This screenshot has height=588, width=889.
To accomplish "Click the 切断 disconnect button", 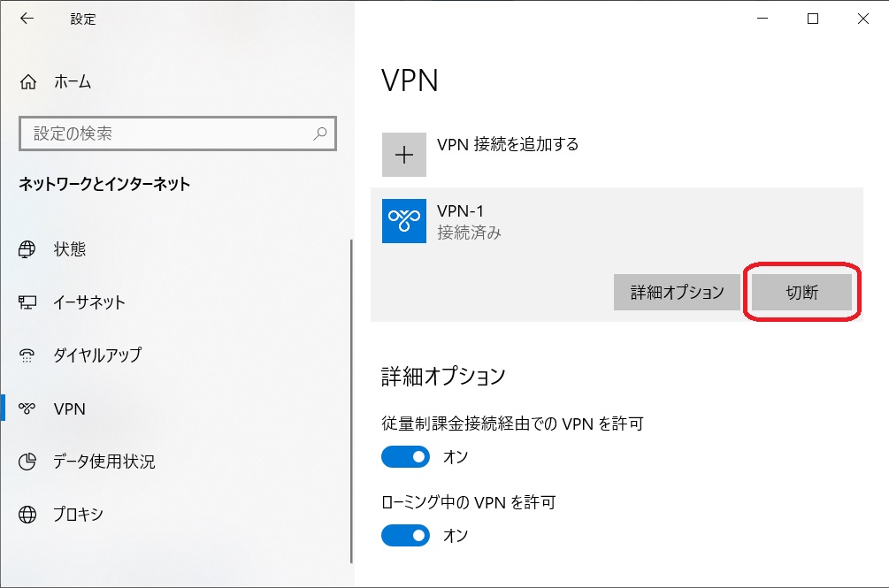I will (801, 293).
